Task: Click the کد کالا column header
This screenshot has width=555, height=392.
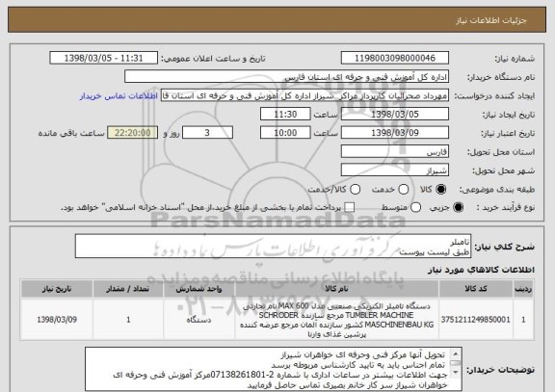Action: [x=476, y=289]
